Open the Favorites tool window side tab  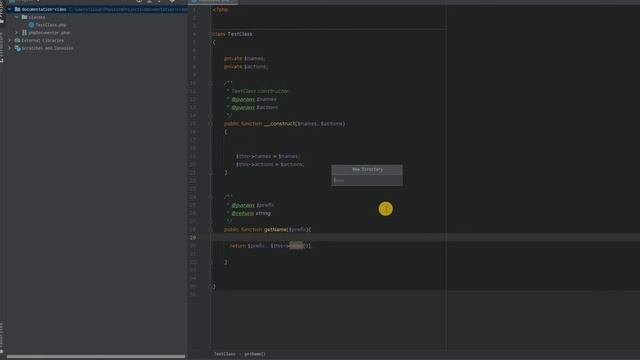pyautogui.click(x=2, y=338)
